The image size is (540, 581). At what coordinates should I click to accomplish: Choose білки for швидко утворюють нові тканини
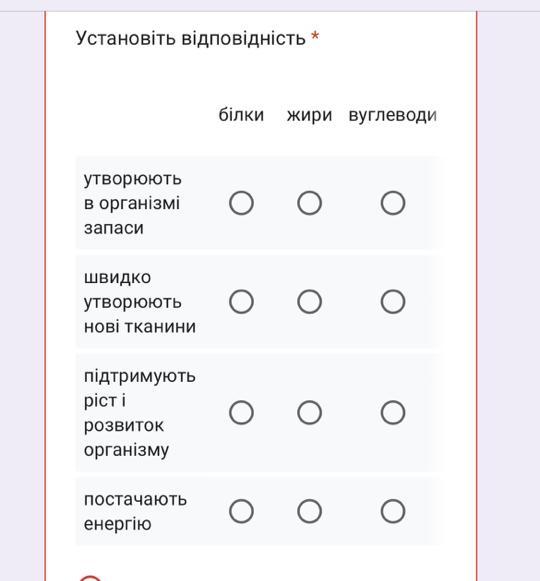click(241, 302)
